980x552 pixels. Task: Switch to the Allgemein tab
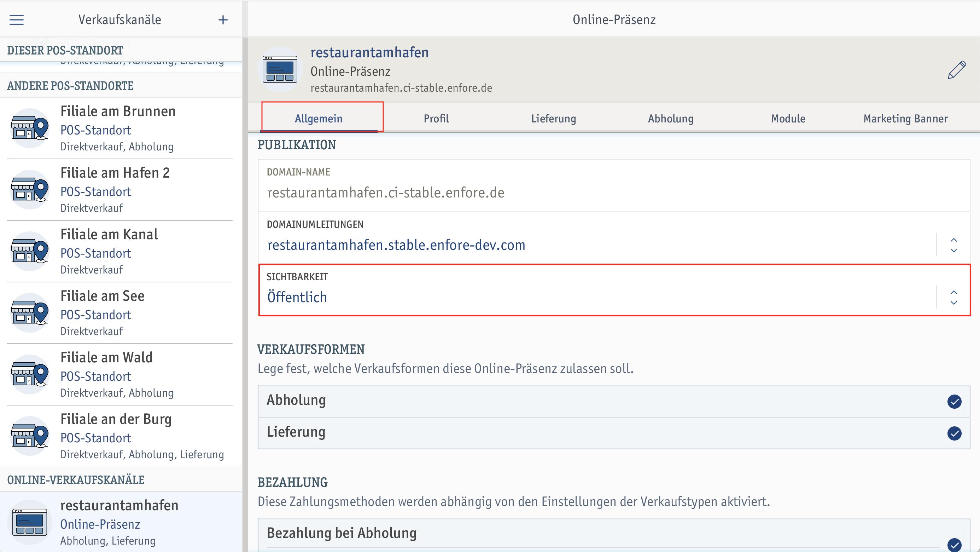319,119
